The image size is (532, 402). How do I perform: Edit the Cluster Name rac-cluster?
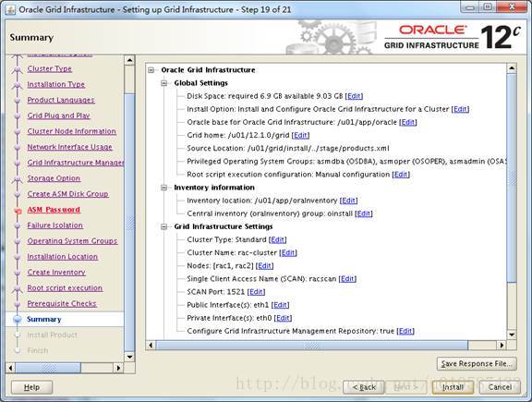tap(288, 253)
